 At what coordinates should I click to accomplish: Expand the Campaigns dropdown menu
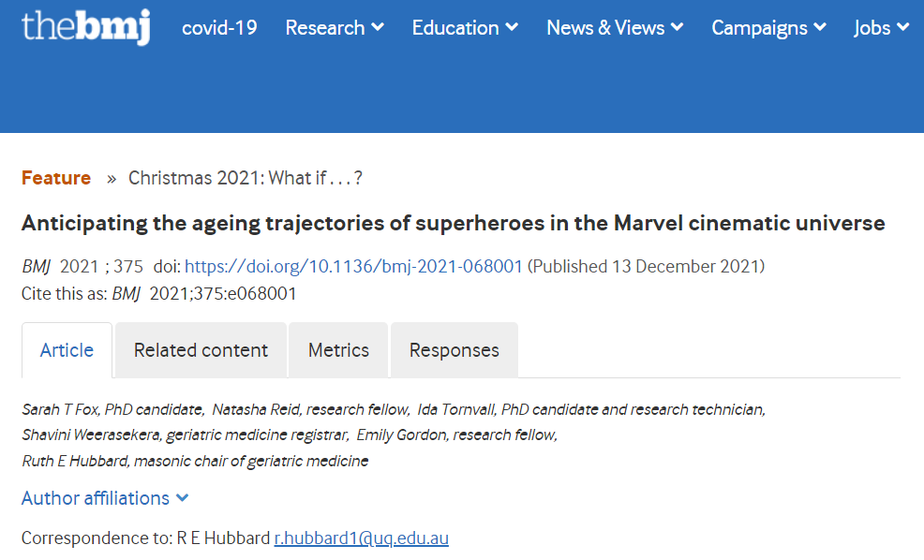pyautogui.click(x=768, y=28)
